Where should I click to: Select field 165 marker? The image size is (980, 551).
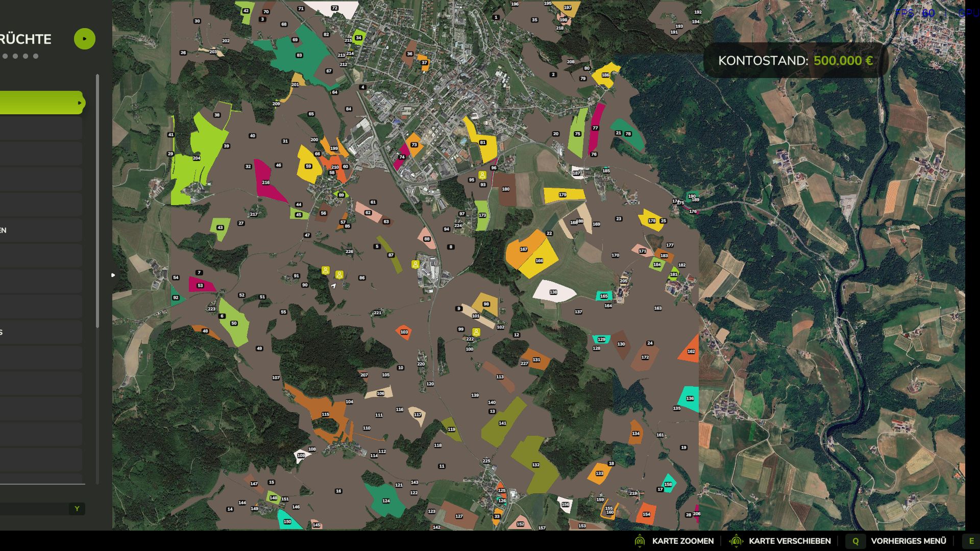604,296
